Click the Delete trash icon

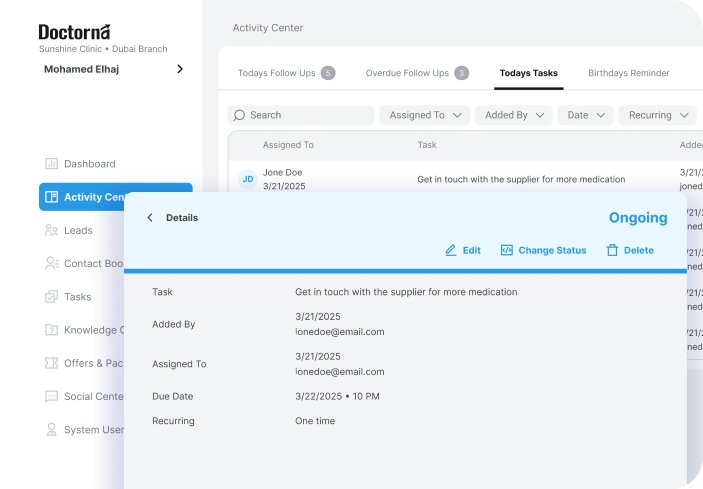pos(612,250)
